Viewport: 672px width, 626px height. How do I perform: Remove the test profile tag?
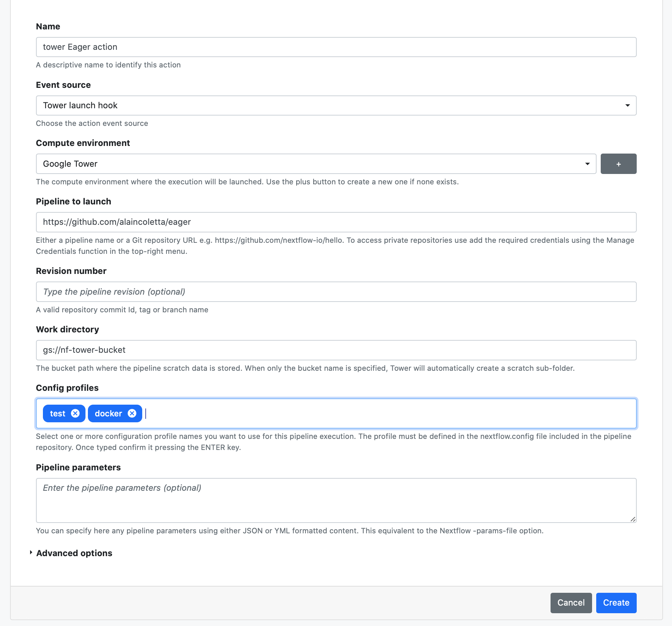click(75, 413)
